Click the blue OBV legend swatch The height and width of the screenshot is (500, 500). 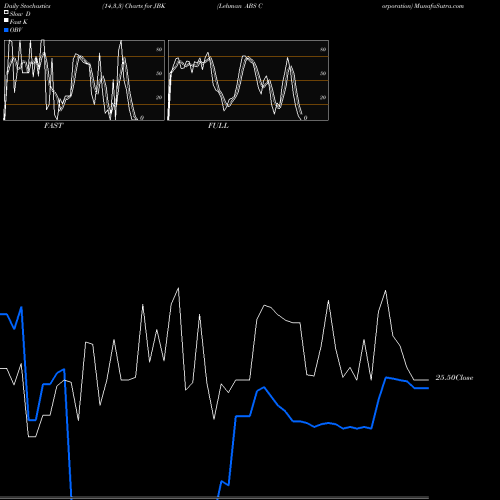6,30
